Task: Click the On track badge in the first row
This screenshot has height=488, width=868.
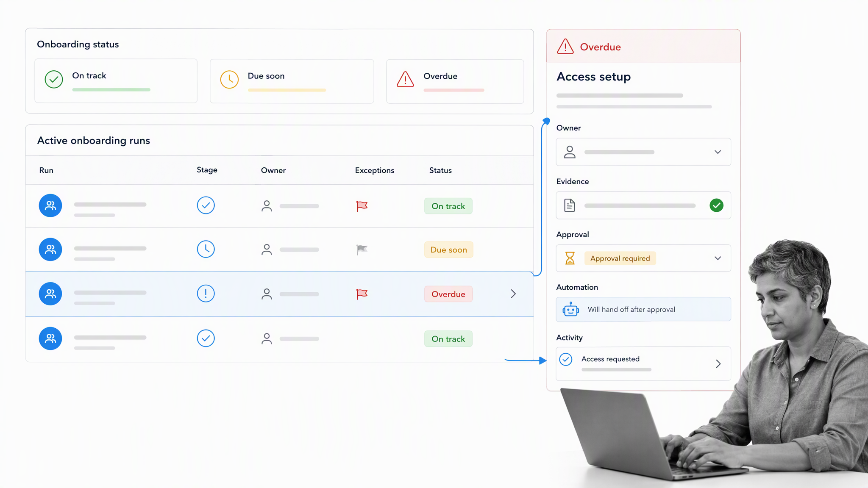Action: pyautogui.click(x=448, y=206)
